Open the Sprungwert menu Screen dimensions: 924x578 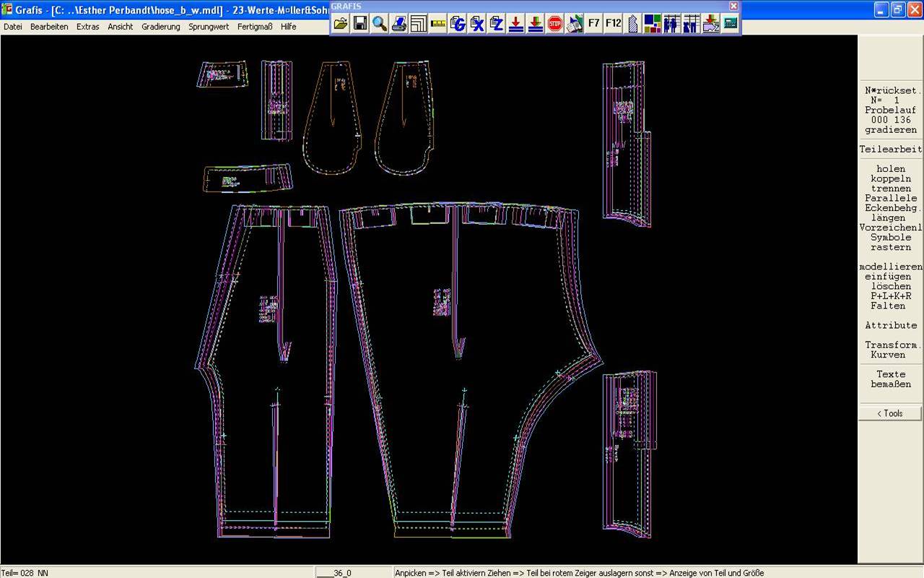click(209, 27)
